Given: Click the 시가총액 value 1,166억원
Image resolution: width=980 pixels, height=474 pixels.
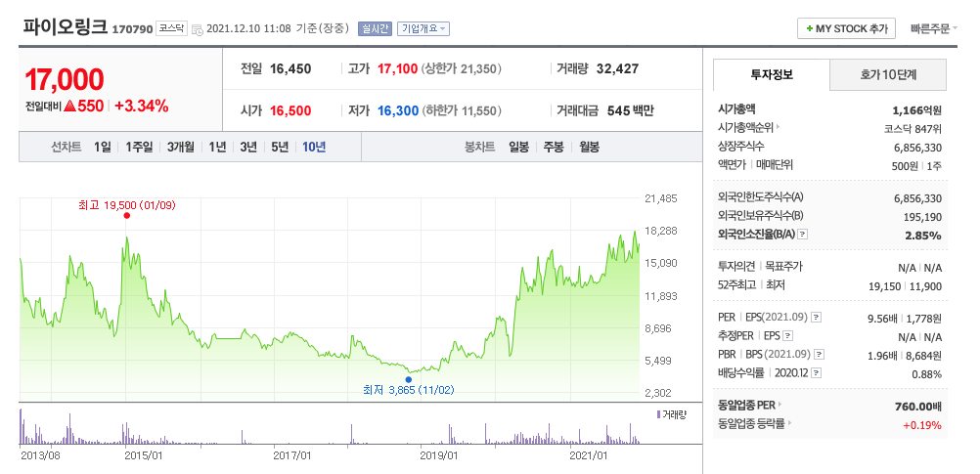Looking at the screenshot, I should (x=916, y=110).
